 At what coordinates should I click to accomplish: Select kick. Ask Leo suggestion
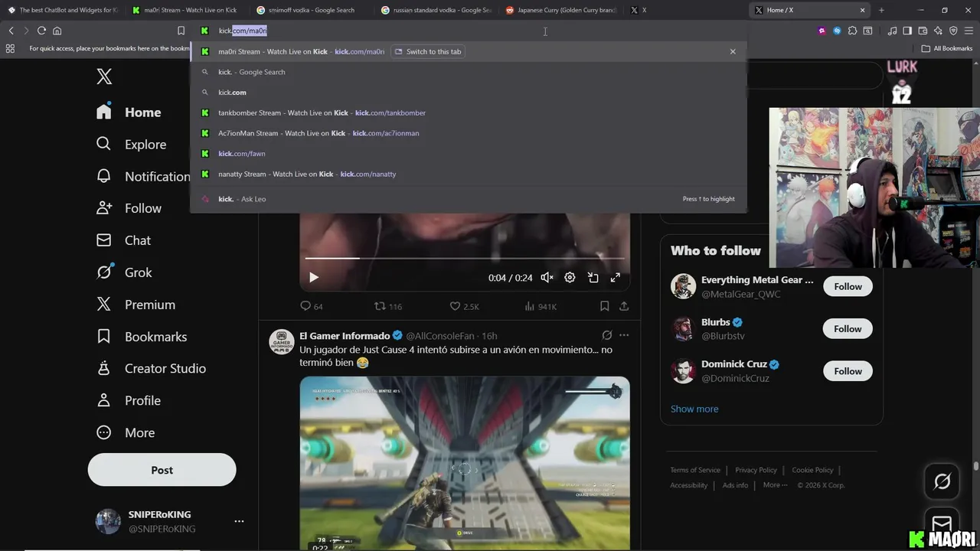click(x=468, y=199)
